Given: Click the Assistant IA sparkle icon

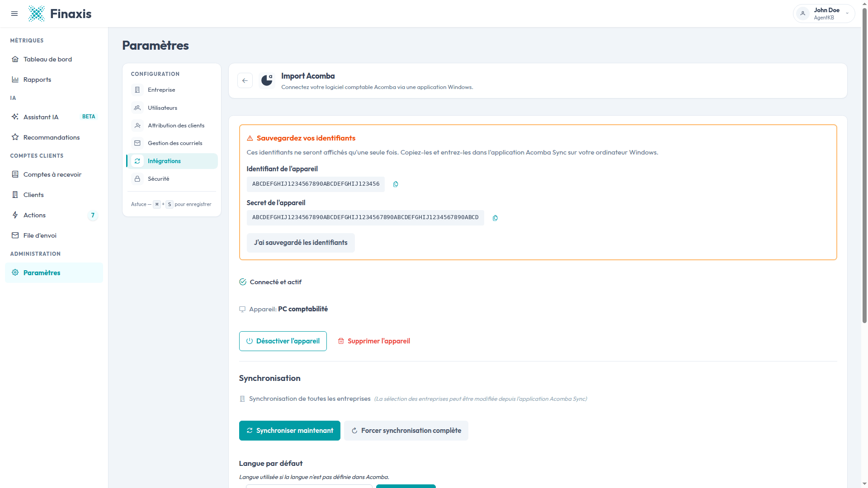Looking at the screenshot, I should (x=15, y=117).
